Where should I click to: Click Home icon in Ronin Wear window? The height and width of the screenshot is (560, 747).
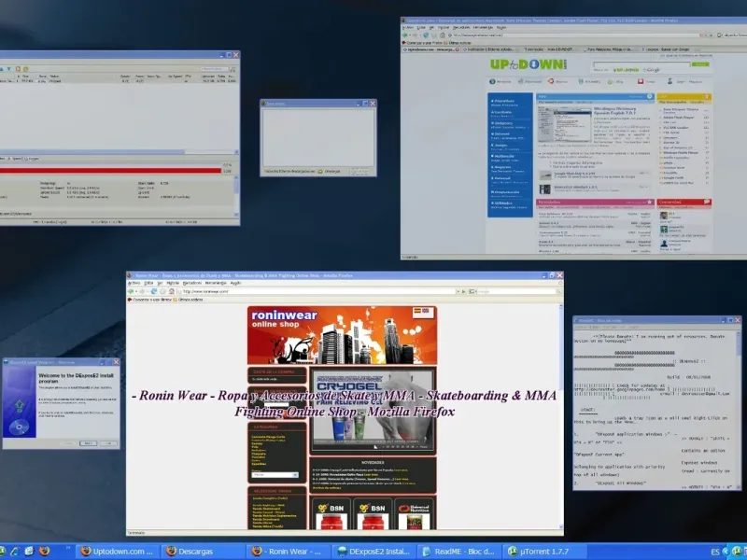(172, 291)
